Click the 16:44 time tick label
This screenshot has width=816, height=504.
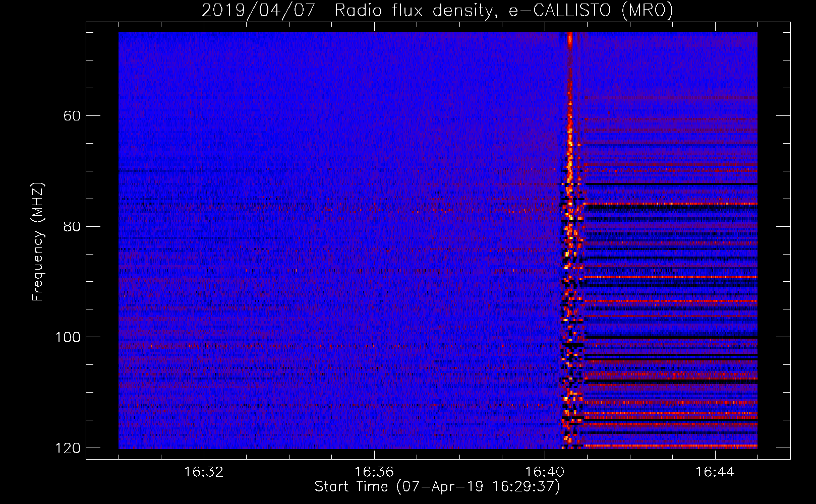tap(715, 472)
